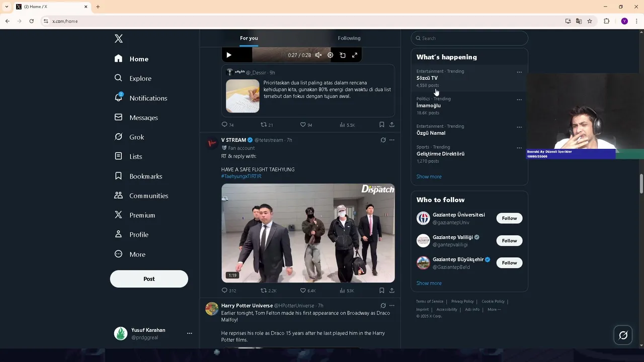Viewport: 644px width, 362px height.
Task: Like V STREAM post with 6.4K likes
Action: tap(308, 291)
